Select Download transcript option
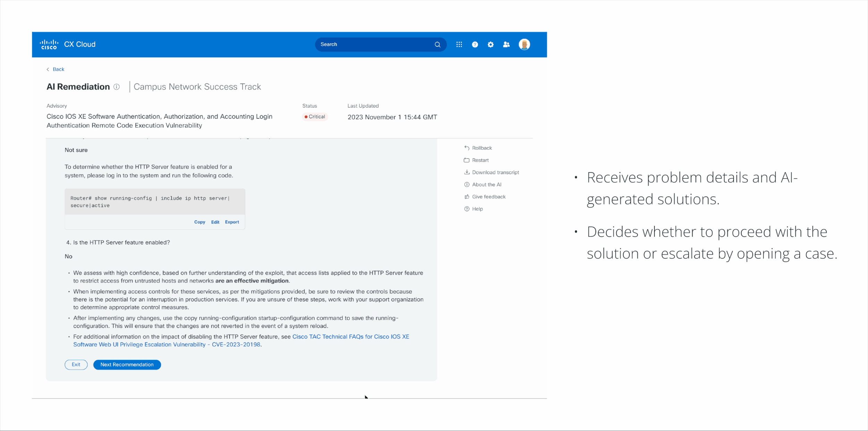Screen dimensions: 868x431 click(495, 172)
